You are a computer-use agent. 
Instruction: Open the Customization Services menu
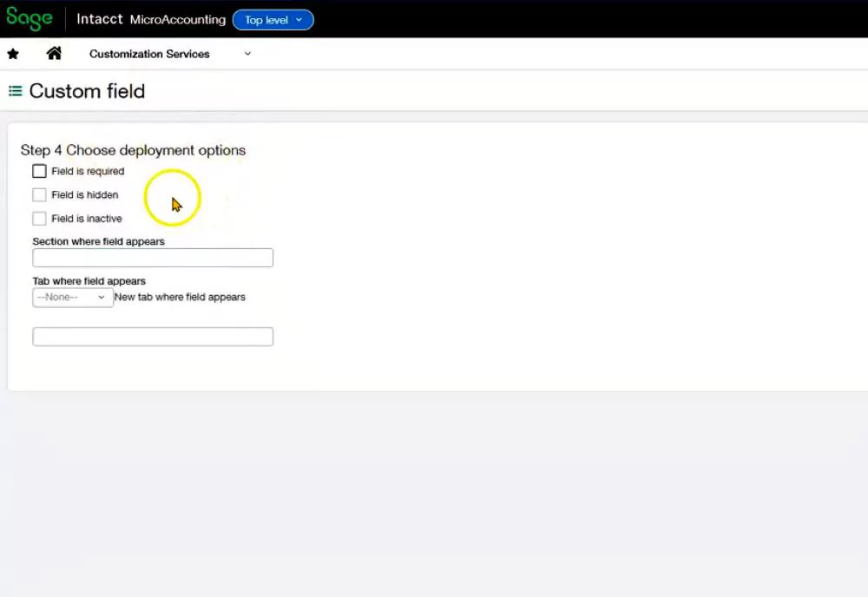click(x=149, y=54)
